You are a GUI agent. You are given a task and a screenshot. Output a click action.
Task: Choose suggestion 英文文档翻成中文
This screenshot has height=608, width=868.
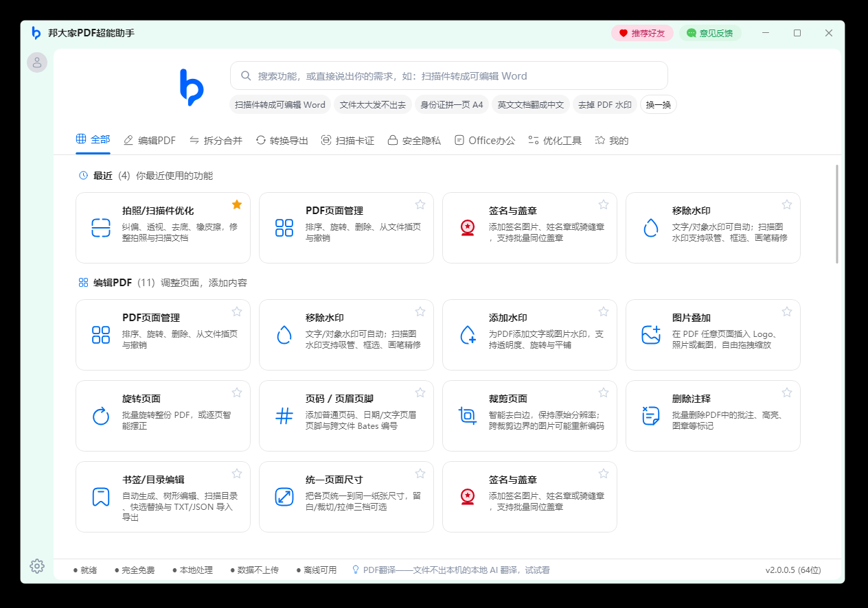coord(531,104)
